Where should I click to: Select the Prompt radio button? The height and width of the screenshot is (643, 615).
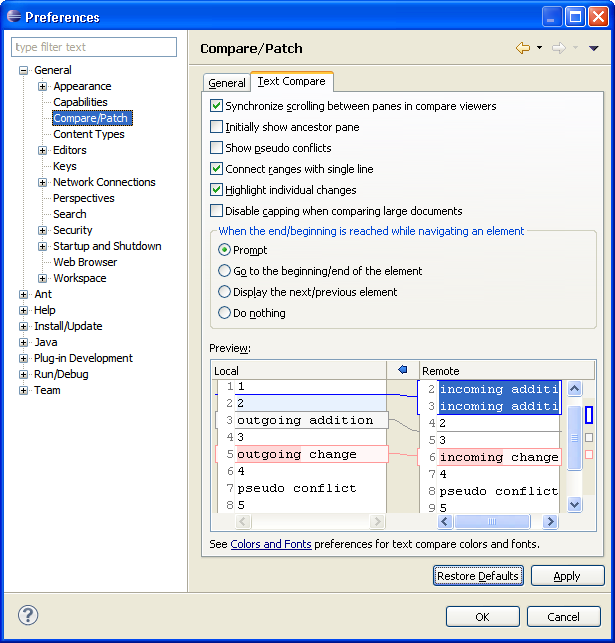coord(224,249)
